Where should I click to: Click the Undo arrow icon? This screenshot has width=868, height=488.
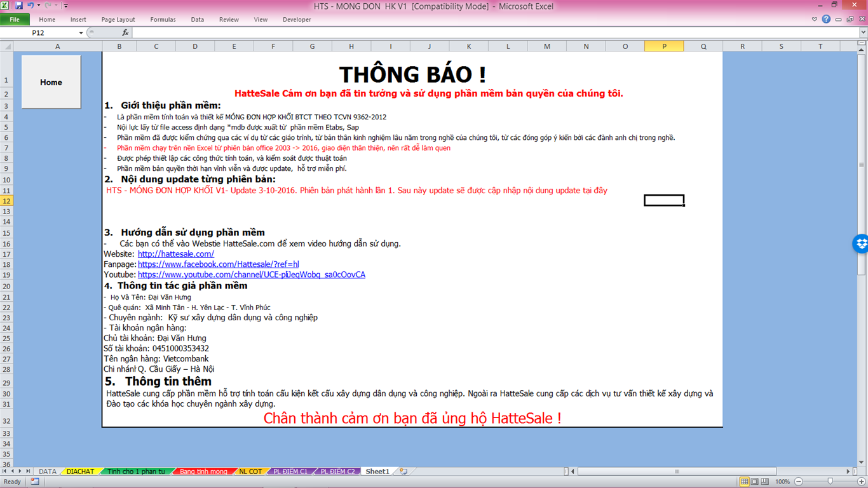pyautogui.click(x=30, y=6)
